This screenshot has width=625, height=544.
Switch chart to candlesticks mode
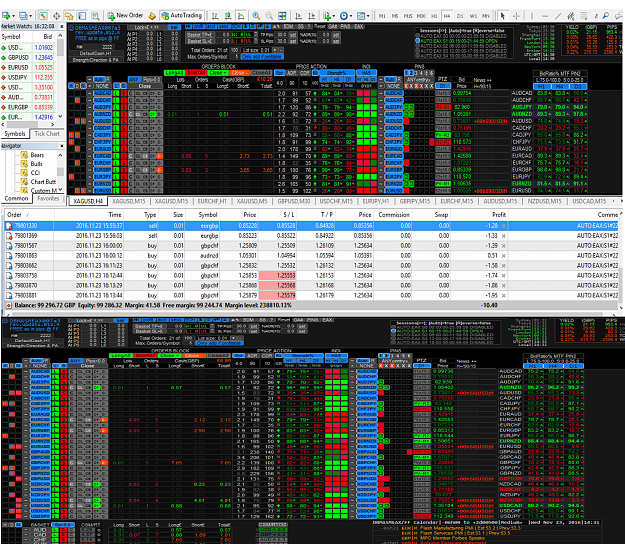tap(228, 16)
